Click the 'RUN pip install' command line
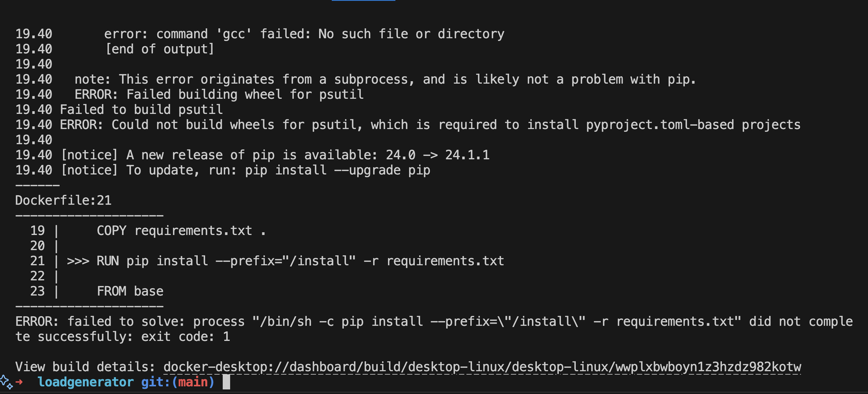Image resolution: width=868 pixels, height=394 pixels. point(300,261)
